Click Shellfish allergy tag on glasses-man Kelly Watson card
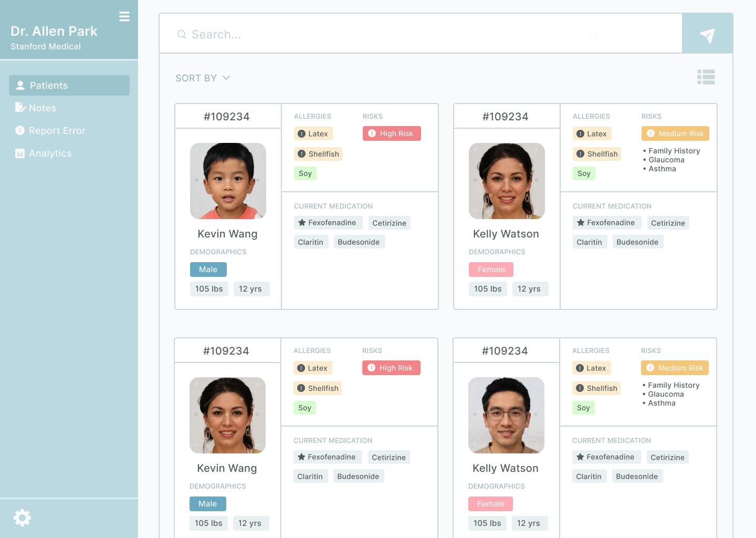Screen dimensions: 756x538 pyautogui.click(x=596, y=388)
